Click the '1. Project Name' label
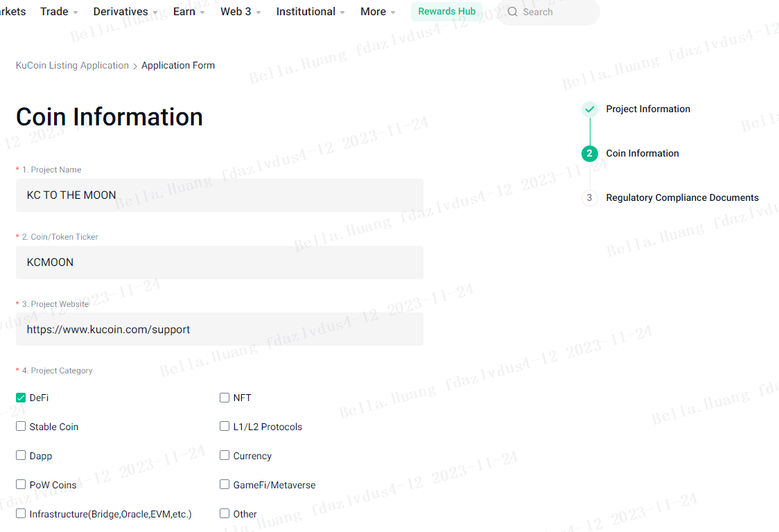The height and width of the screenshot is (532, 779). pyautogui.click(x=52, y=170)
